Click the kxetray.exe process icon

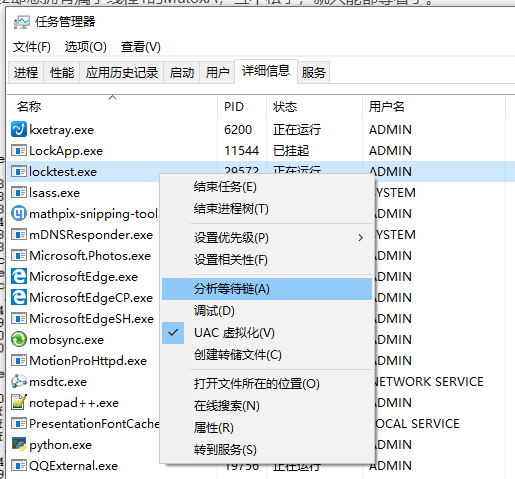19,129
